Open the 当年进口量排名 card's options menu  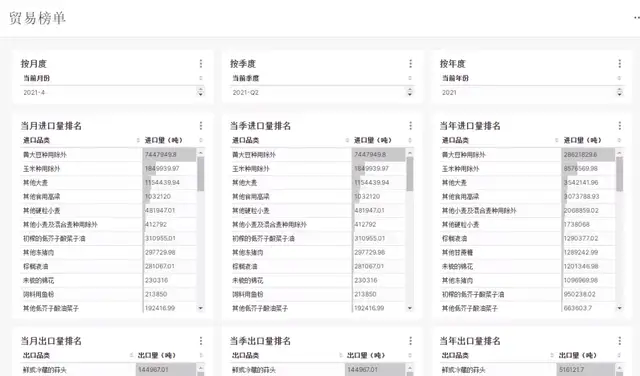(x=620, y=126)
